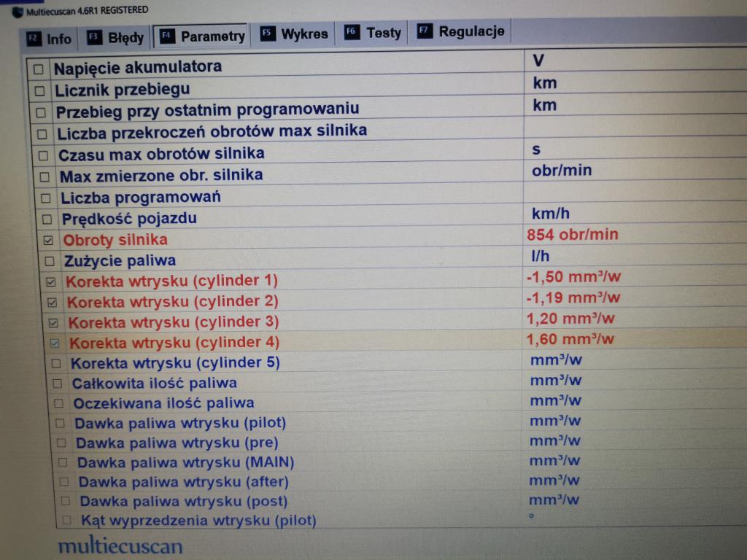This screenshot has width=747, height=560.
Task: Click the Obroty silnika parameter name
Action: pos(115,239)
